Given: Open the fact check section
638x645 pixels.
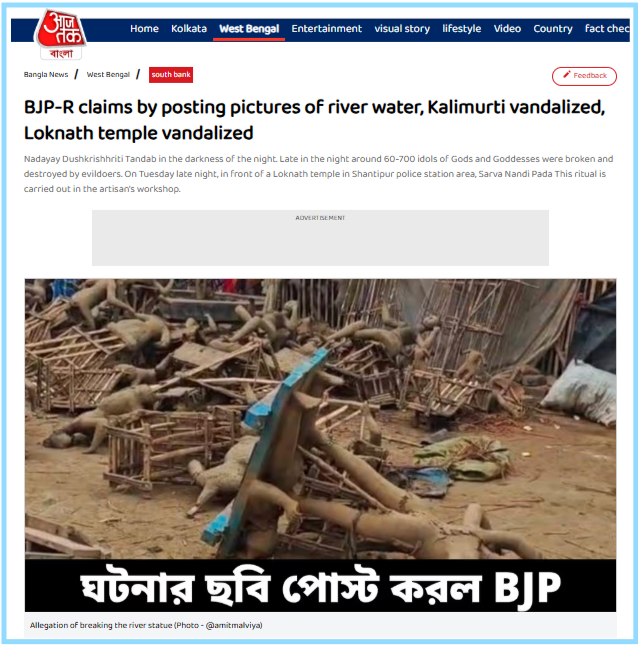Looking at the screenshot, I should [x=607, y=29].
